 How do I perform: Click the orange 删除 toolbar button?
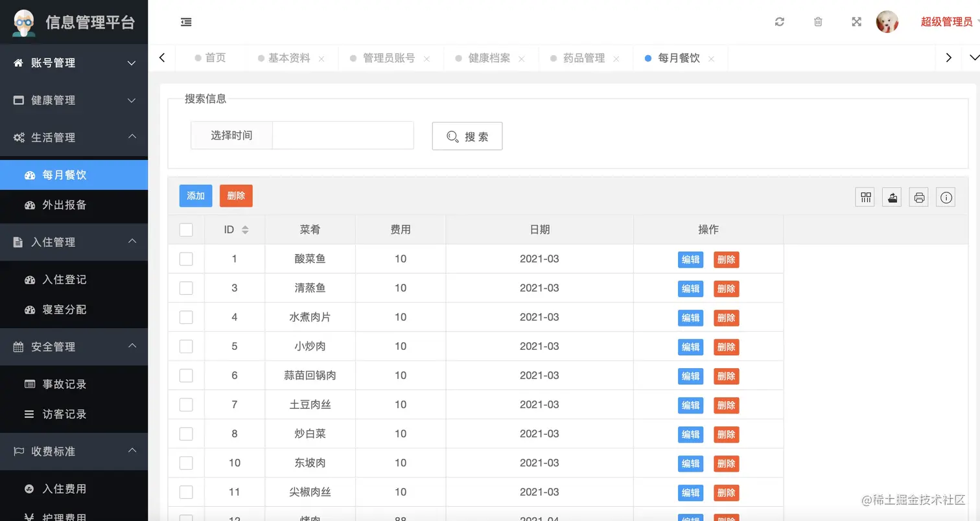click(236, 196)
